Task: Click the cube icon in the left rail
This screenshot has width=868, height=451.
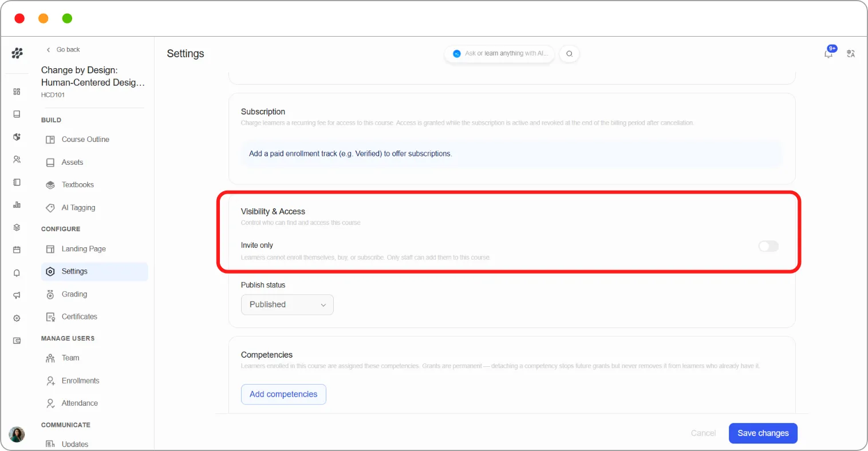Action: (x=17, y=137)
